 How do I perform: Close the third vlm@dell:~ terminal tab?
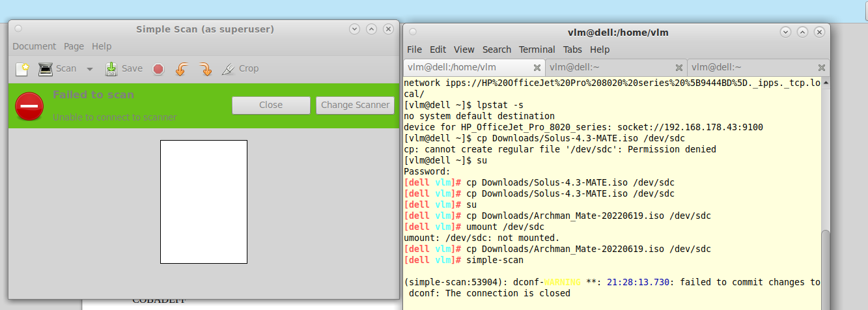[x=822, y=67]
